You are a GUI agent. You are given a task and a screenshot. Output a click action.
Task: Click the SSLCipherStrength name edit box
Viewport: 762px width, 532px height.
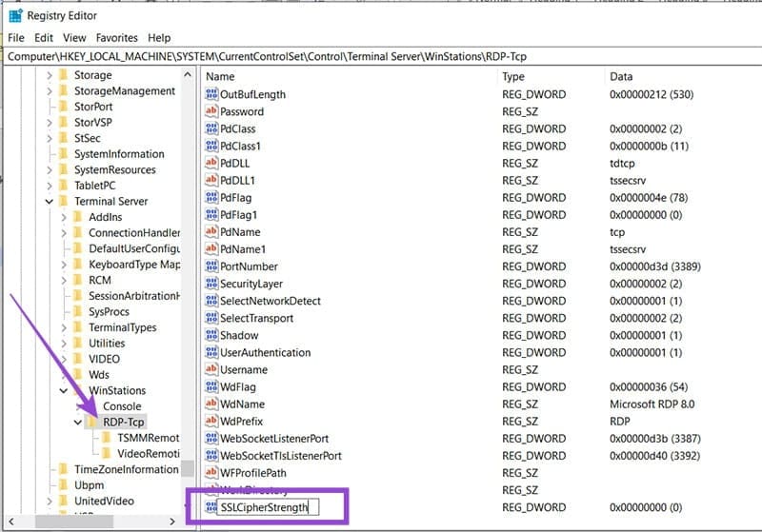(268, 507)
